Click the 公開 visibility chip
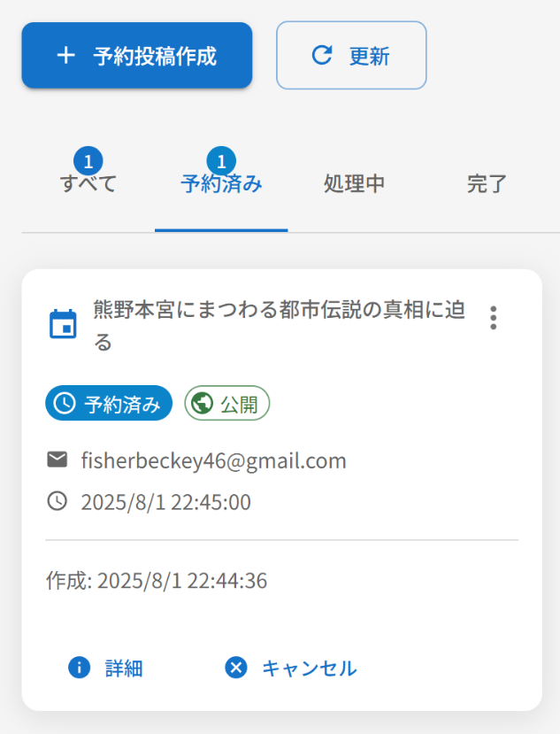 click(226, 403)
